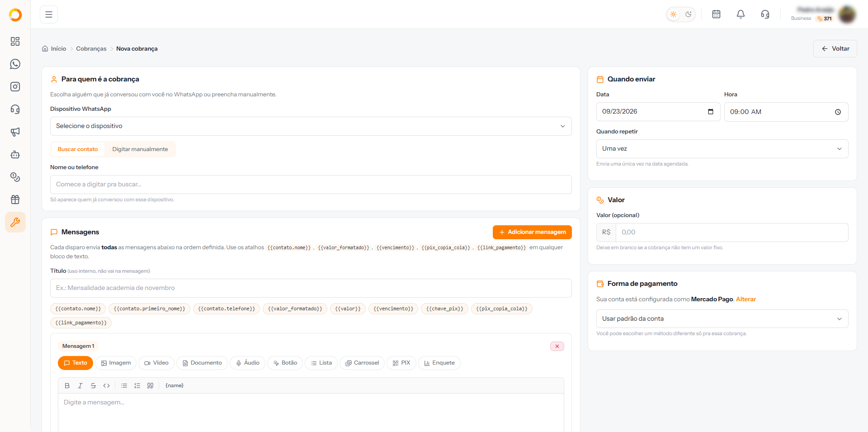Insert a numbered list in editor
The height and width of the screenshot is (432, 868).
(x=137, y=386)
